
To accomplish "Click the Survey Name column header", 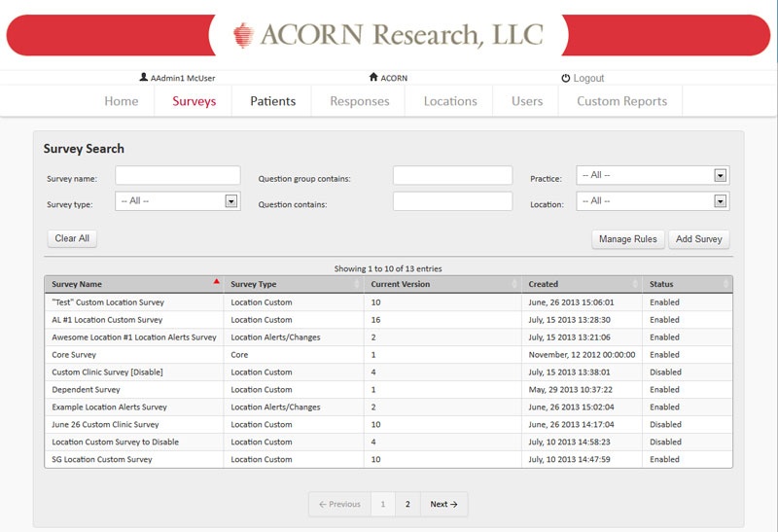I will (x=134, y=284).
